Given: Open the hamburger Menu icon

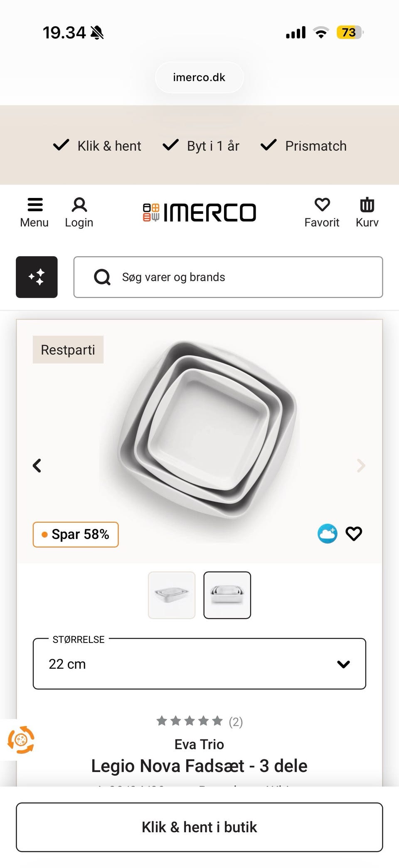Looking at the screenshot, I should coord(34,212).
